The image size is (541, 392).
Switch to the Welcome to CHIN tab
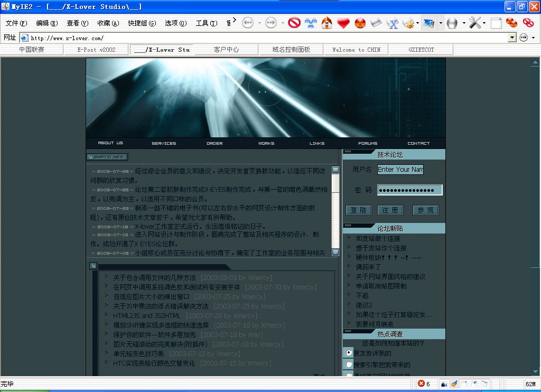[357, 50]
